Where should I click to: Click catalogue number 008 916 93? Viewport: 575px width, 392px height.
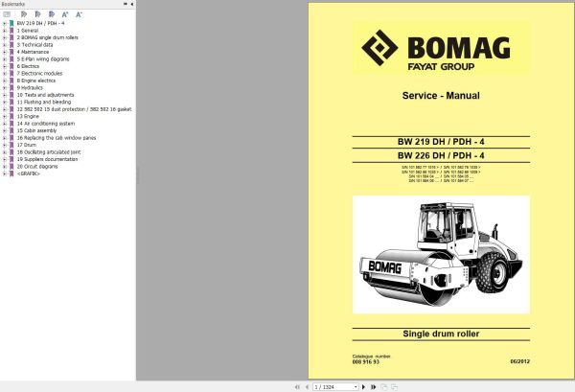366,362
